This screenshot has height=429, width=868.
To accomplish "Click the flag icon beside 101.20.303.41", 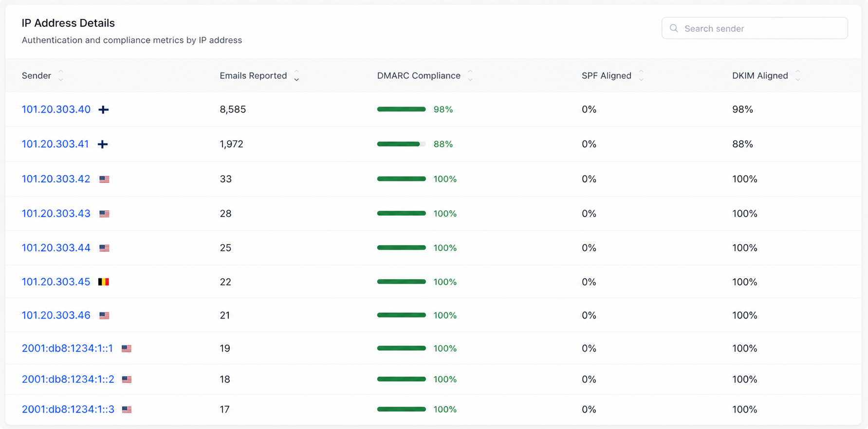I will [x=103, y=144].
